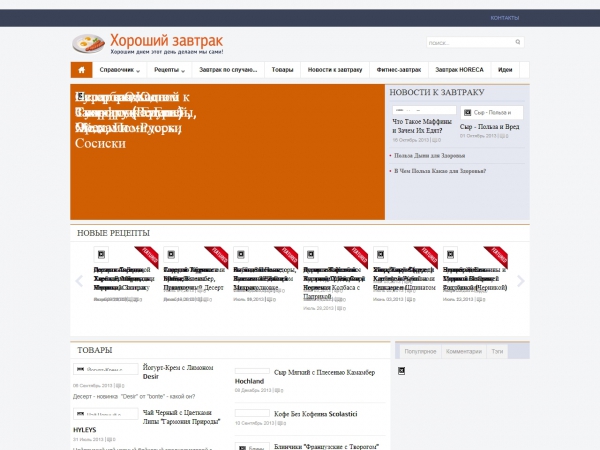
Task: Open the Йогурт-Крем с Лимоном thumbnail
Action: click(106, 369)
